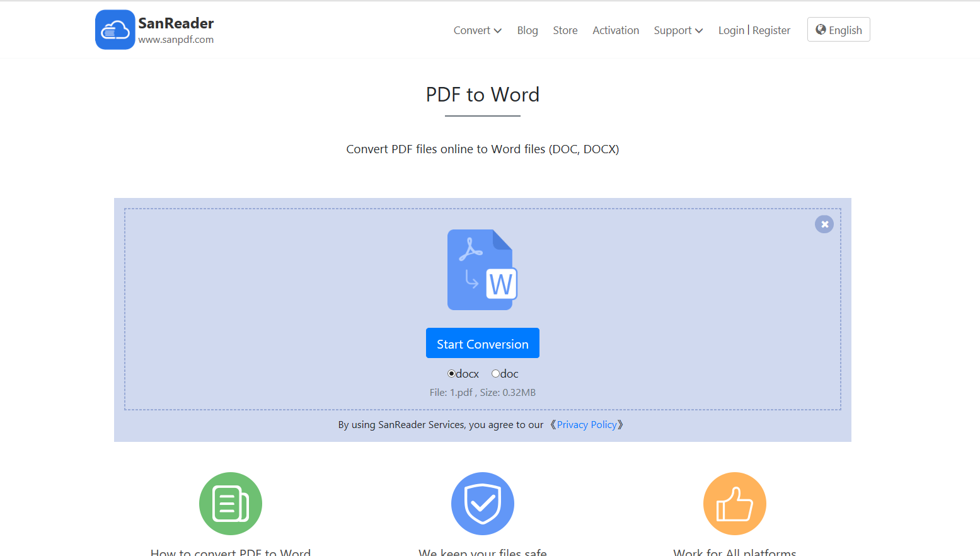Click the PDF to Word conversion icon
The image size is (980, 556).
482,270
